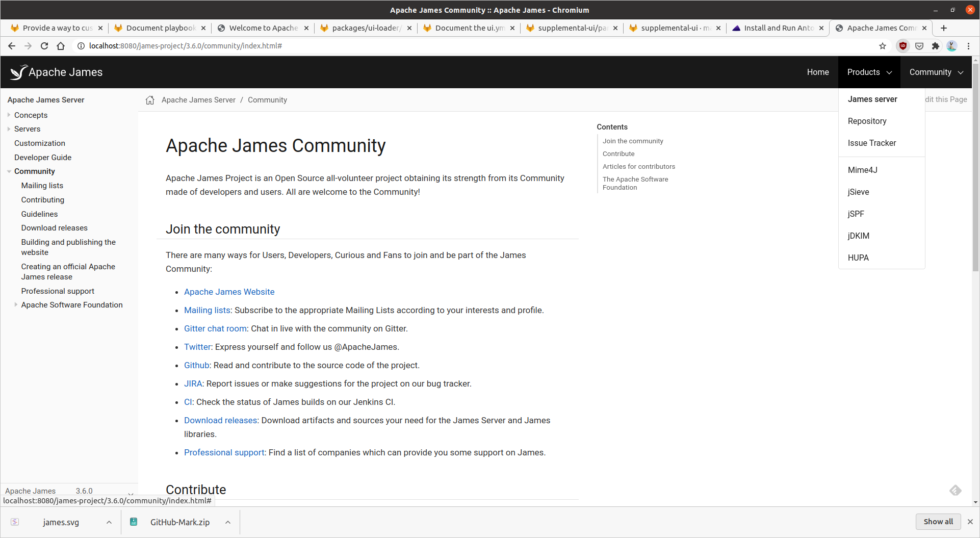The height and width of the screenshot is (538, 980).
Task: Open the JIRA link
Action: [193, 383]
